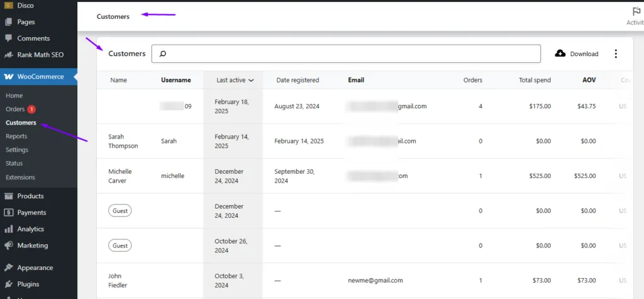Click the Activity flag icon
644x299 pixels.
(636, 11)
